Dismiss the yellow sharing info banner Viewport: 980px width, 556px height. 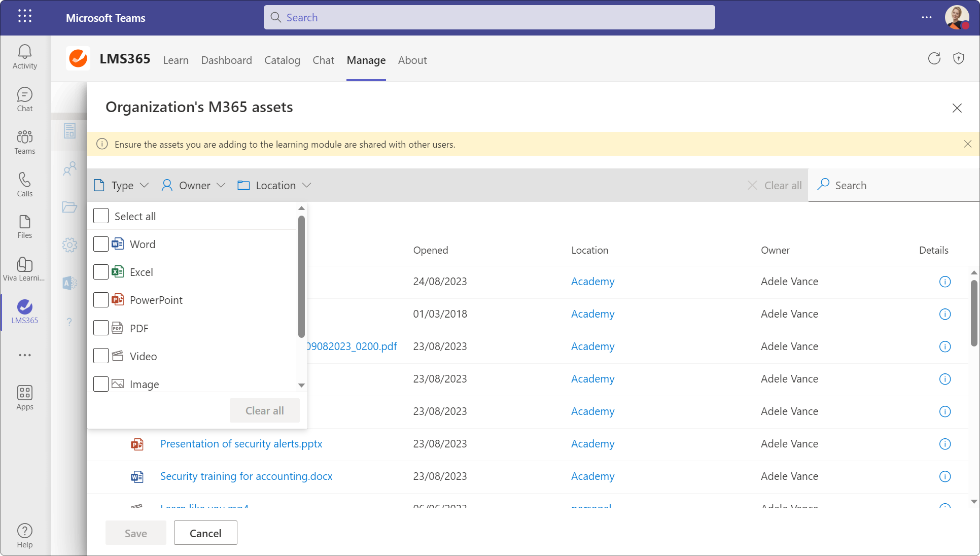click(968, 144)
